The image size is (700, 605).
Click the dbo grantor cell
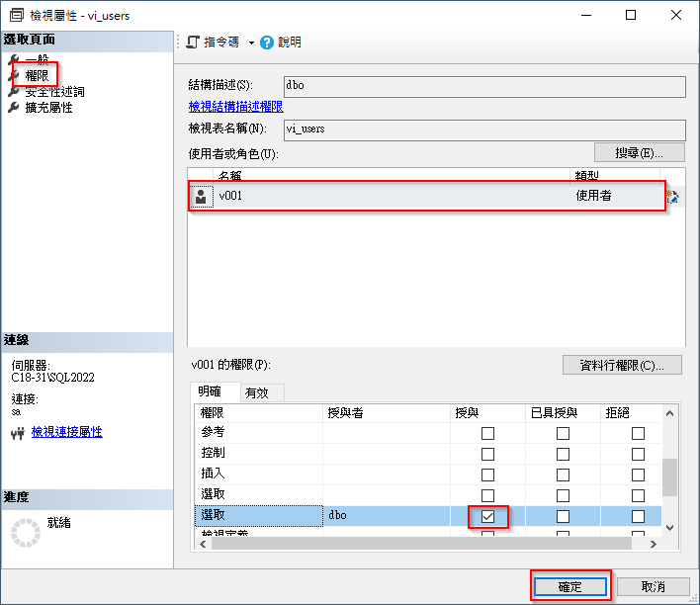(x=387, y=516)
